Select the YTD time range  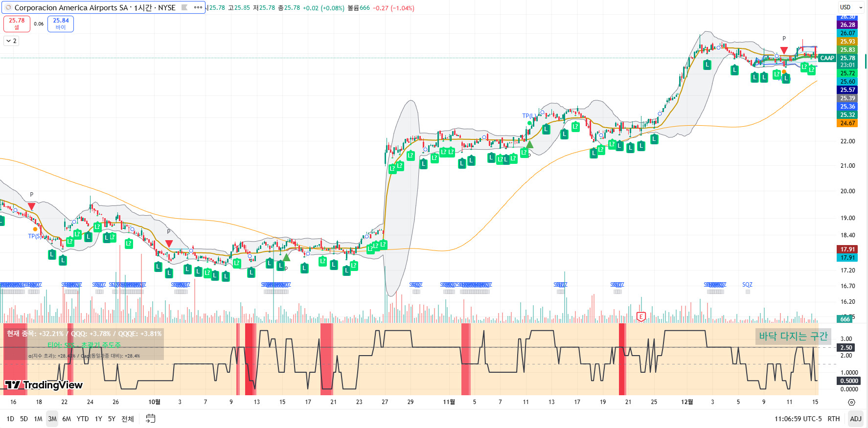coord(83,419)
